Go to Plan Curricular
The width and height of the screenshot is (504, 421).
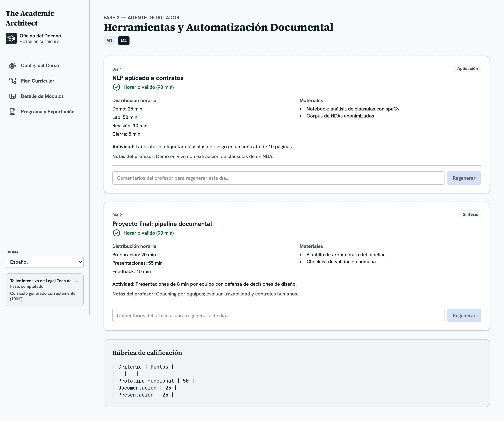coord(45,81)
